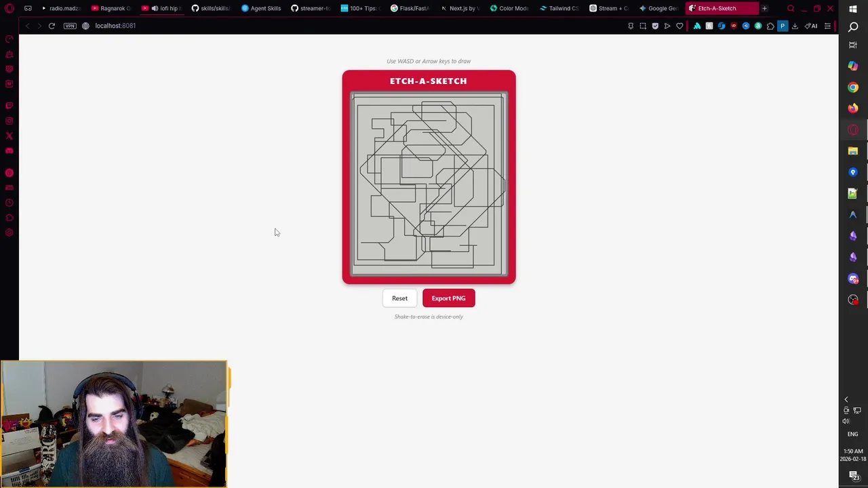The width and height of the screenshot is (868, 488).
Task: Open Windows Start menu logo
Action: (853, 9)
